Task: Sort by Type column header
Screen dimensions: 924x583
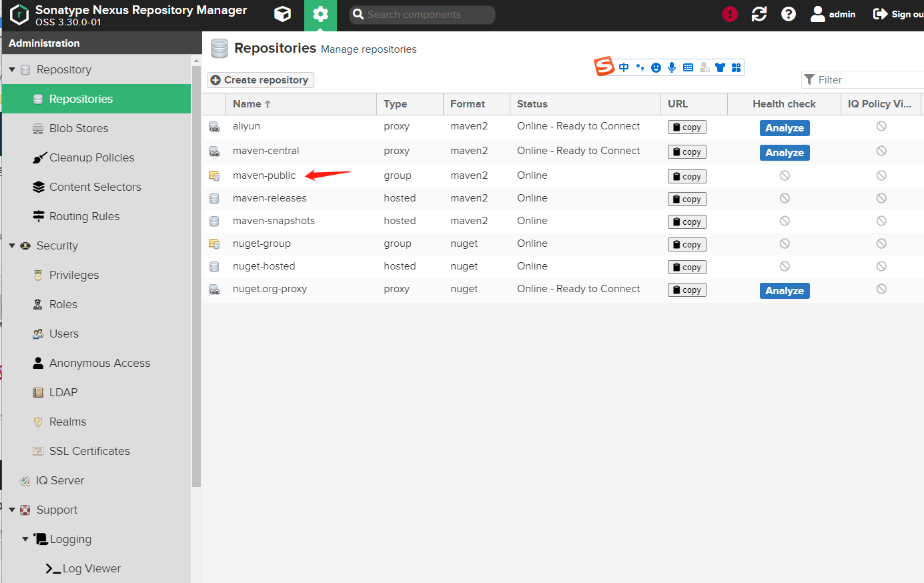Action: [x=410, y=104]
